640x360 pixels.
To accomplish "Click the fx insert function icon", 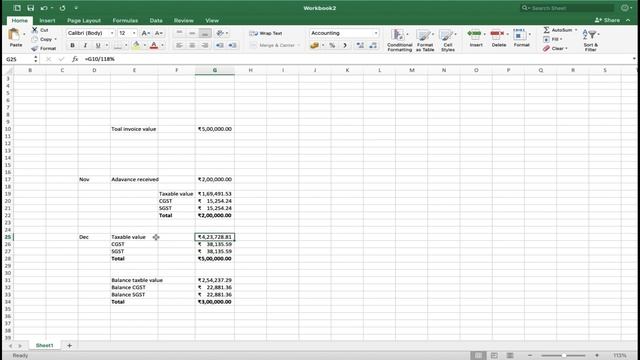I will [75, 59].
